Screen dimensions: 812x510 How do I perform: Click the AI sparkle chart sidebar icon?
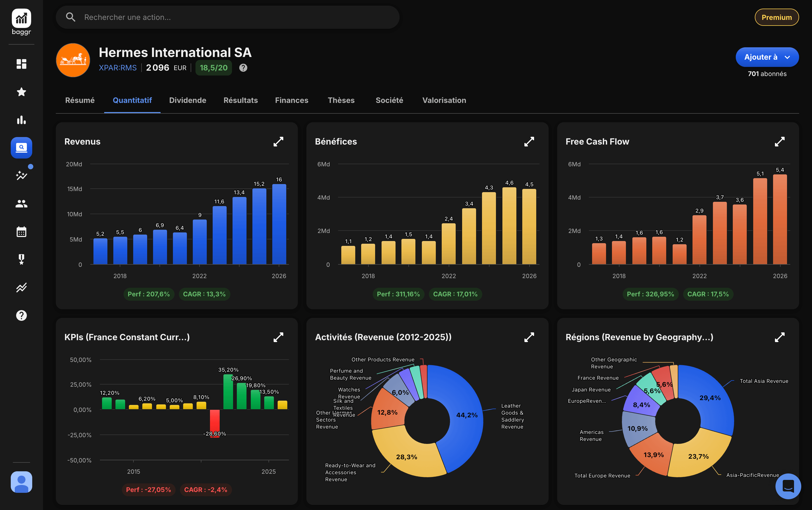point(21,175)
